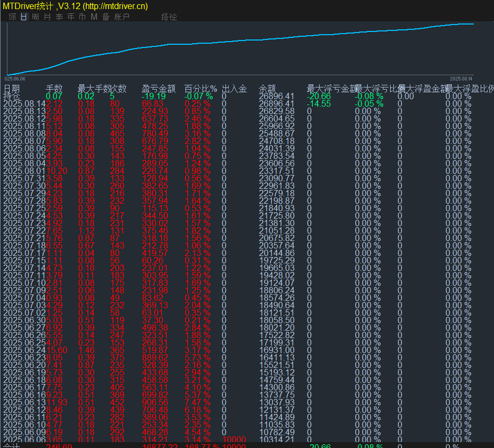Click the green -14.55 max drawdown value
The image size is (494, 448).
click(x=319, y=103)
